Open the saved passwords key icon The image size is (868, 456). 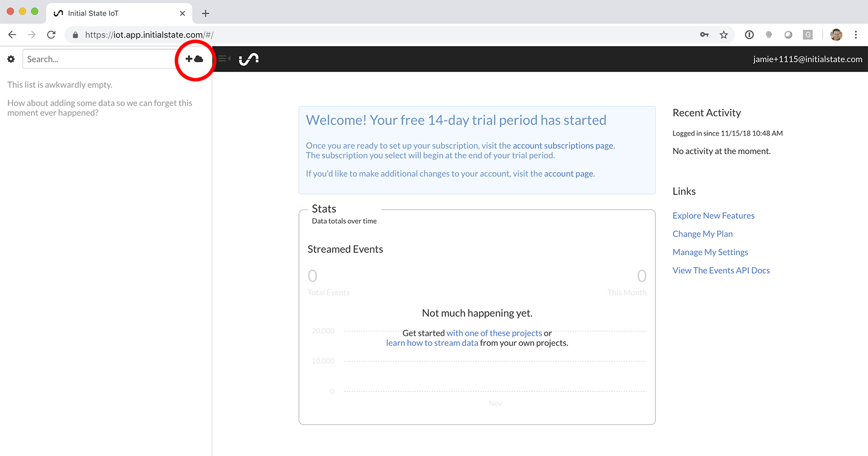704,35
